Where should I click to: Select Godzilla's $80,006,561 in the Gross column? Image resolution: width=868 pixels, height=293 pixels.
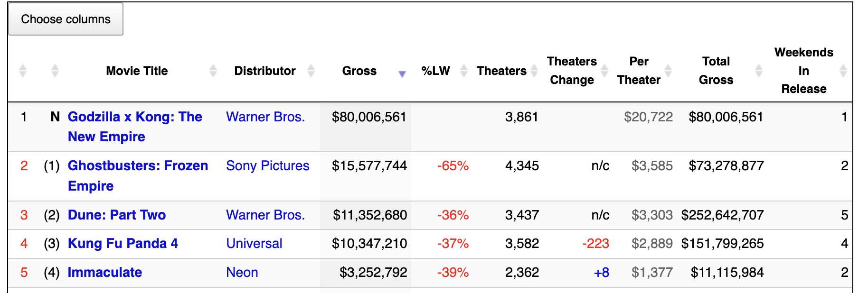(x=369, y=117)
